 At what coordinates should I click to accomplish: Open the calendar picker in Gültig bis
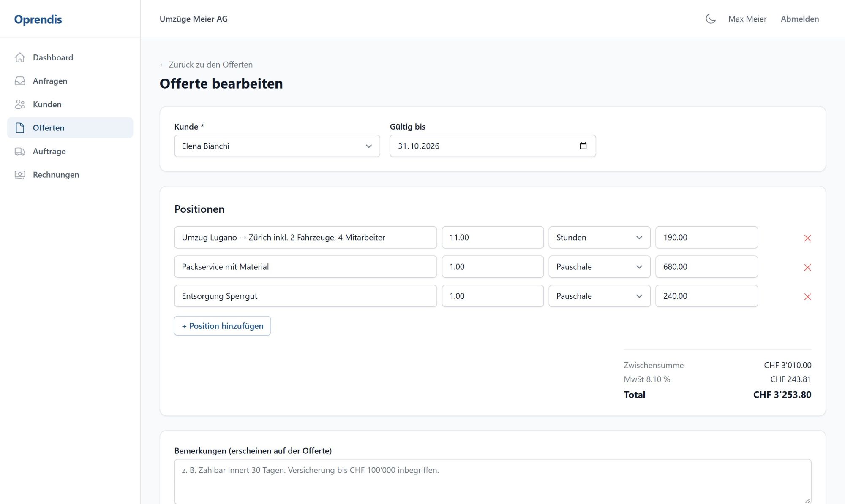[583, 146]
